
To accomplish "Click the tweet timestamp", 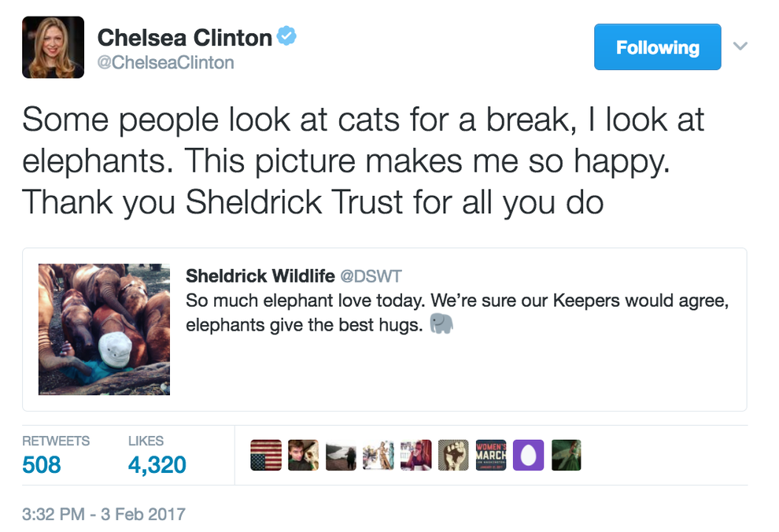I will coord(102,513).
